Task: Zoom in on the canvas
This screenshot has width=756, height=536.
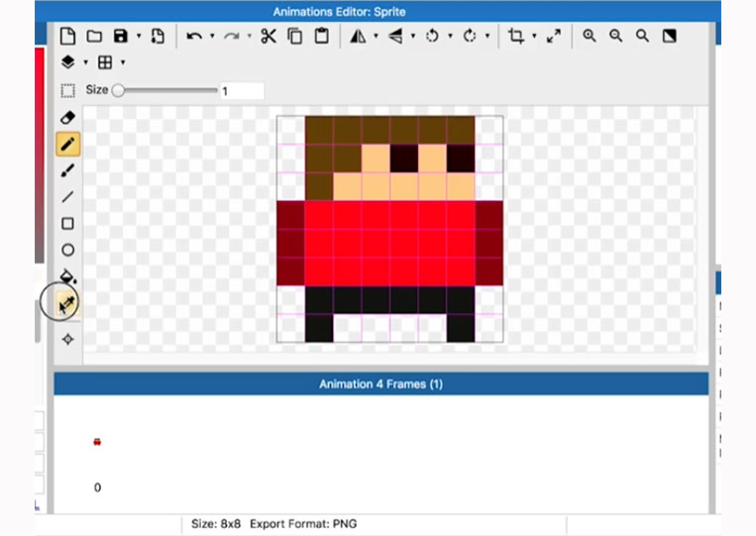Action: (590, 36)
